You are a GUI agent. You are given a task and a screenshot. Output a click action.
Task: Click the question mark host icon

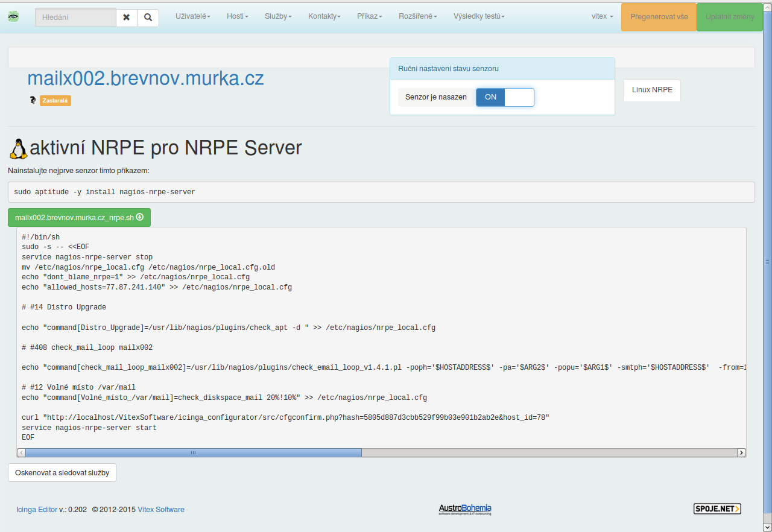pyautogui.click(x=33, y=100)
